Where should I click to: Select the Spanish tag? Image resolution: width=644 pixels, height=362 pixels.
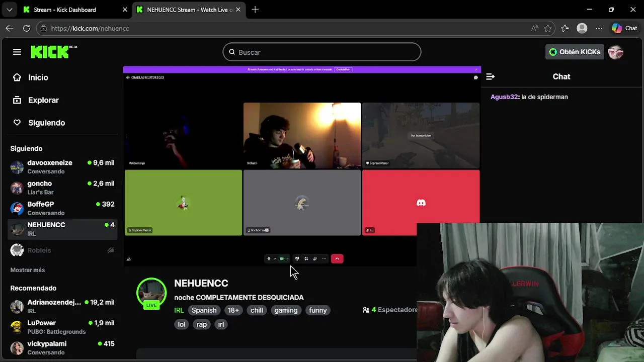pos(204,310)
